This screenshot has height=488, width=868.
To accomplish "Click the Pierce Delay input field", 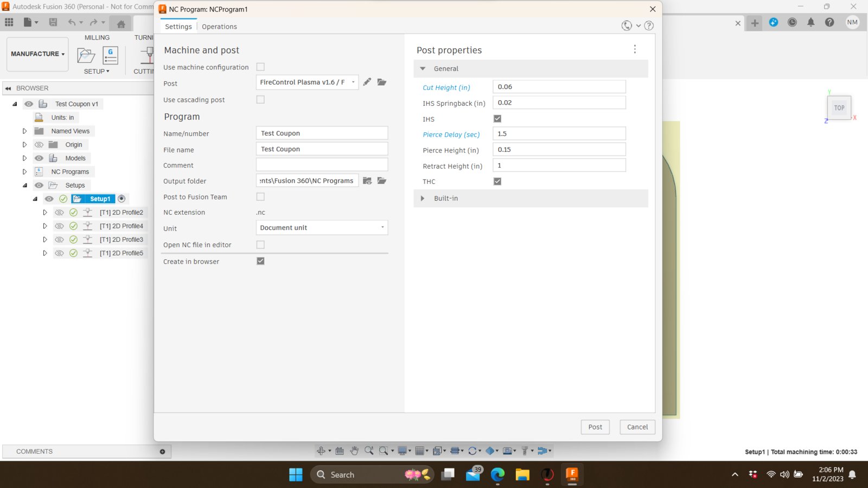I will pyautogui.click(x=559, y=133).
